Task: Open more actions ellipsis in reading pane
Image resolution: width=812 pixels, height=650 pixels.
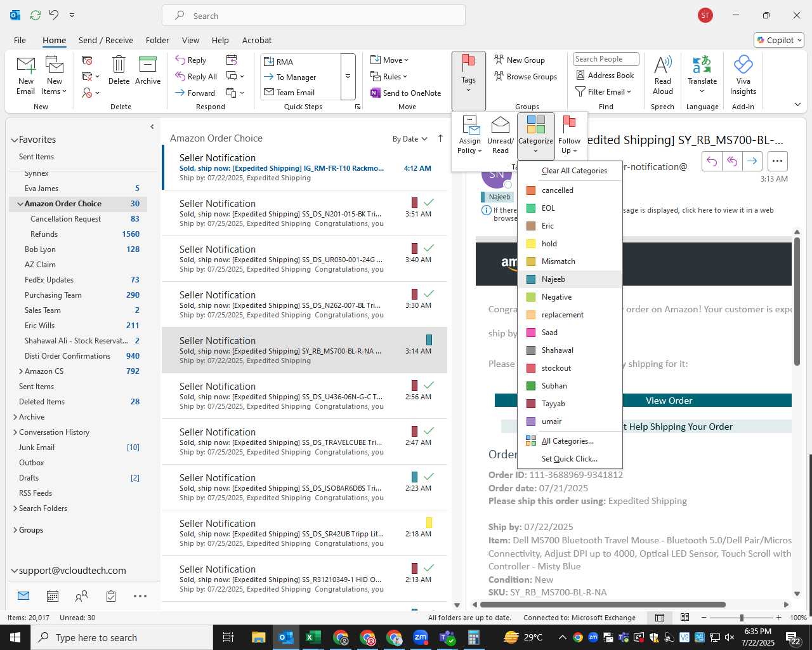Action: 778,161
